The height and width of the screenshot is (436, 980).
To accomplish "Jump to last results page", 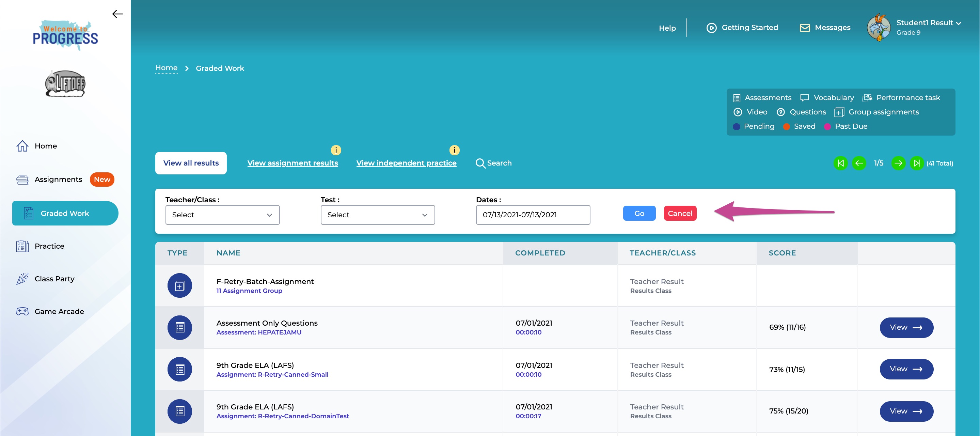I will [x=917, y=163].
